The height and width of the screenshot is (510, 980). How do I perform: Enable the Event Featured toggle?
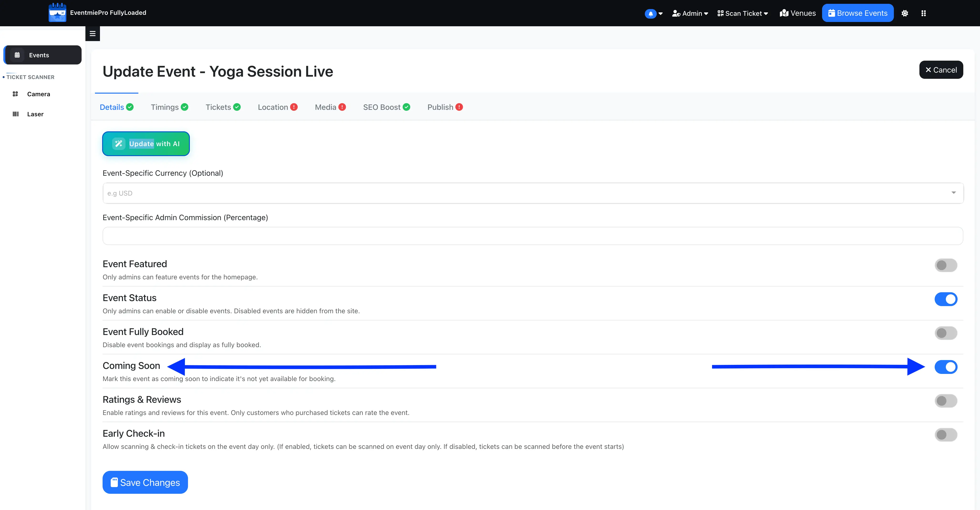[x=946, y=265]
